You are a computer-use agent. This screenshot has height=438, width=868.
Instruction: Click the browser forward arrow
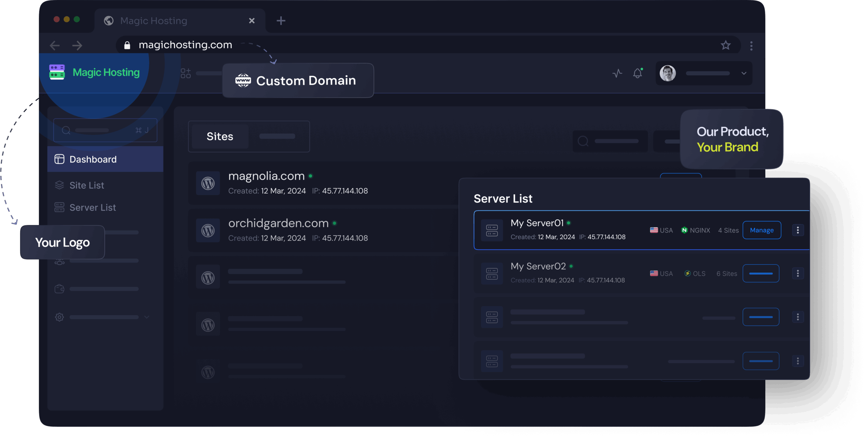[x=77, y=45]
